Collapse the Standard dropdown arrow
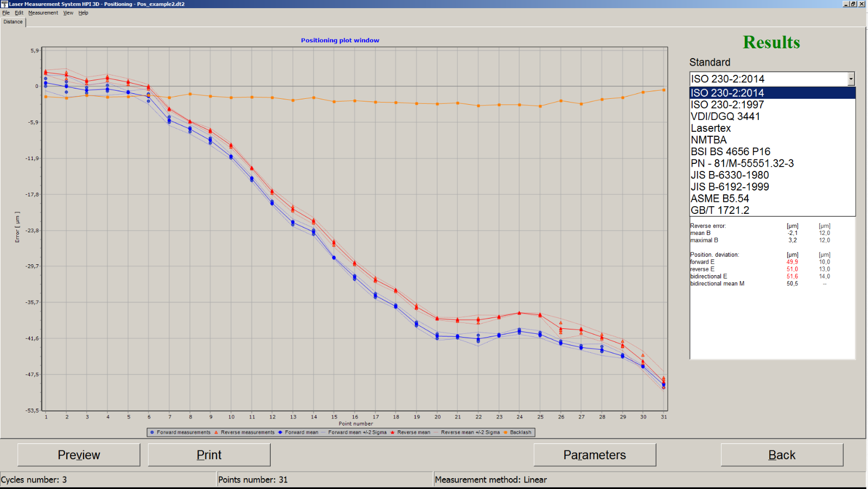868x489 pixels. (851, 79)
